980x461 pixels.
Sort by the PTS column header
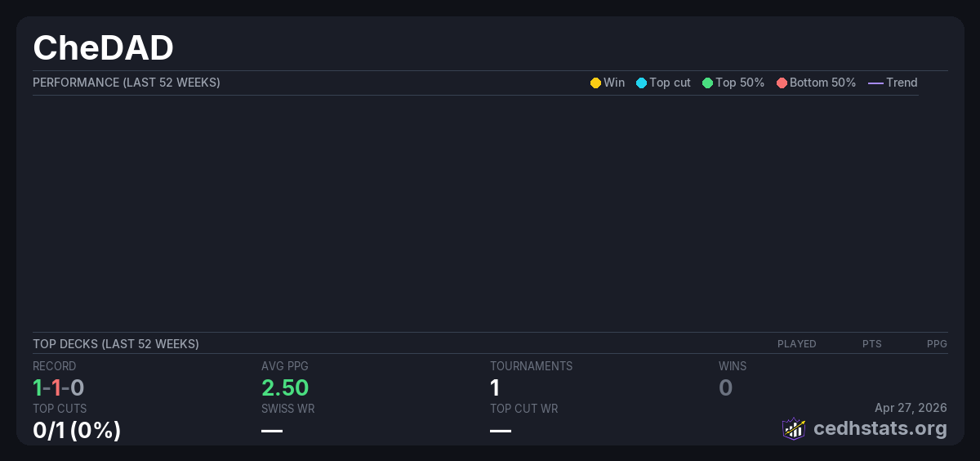point(871,344)
